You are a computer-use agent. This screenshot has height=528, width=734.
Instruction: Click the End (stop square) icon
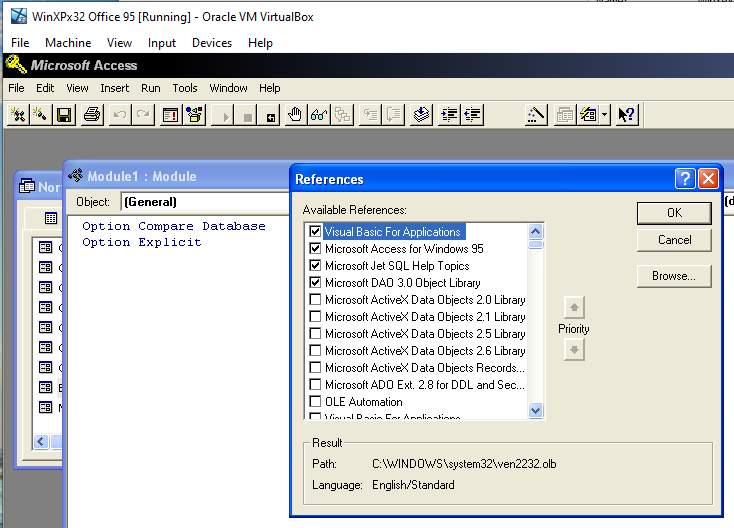tap(248, 115)
